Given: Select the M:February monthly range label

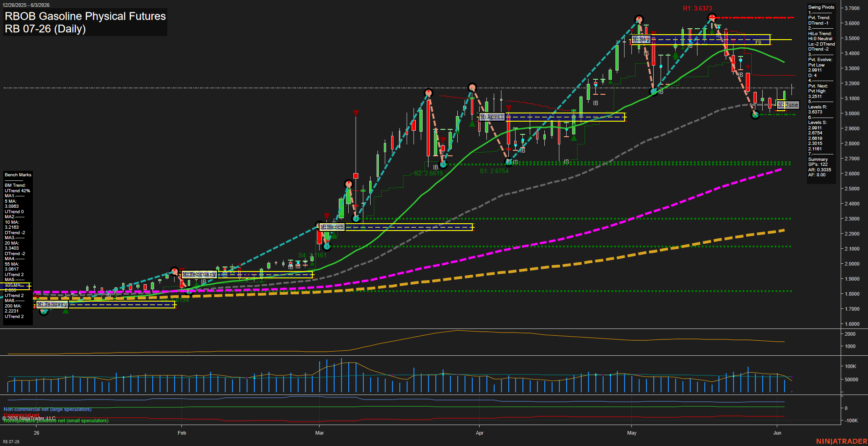Looking at the screenshot, I should click(x=199, y=275).
